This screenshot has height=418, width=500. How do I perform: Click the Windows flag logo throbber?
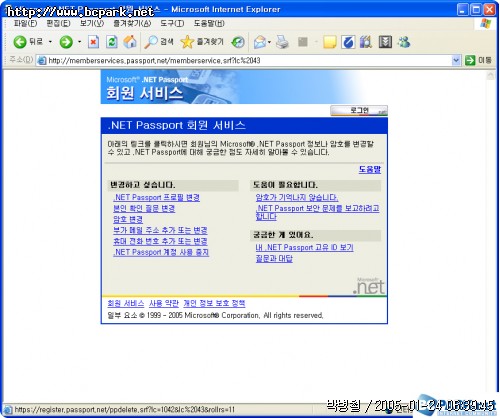click(x=485, y=23)
